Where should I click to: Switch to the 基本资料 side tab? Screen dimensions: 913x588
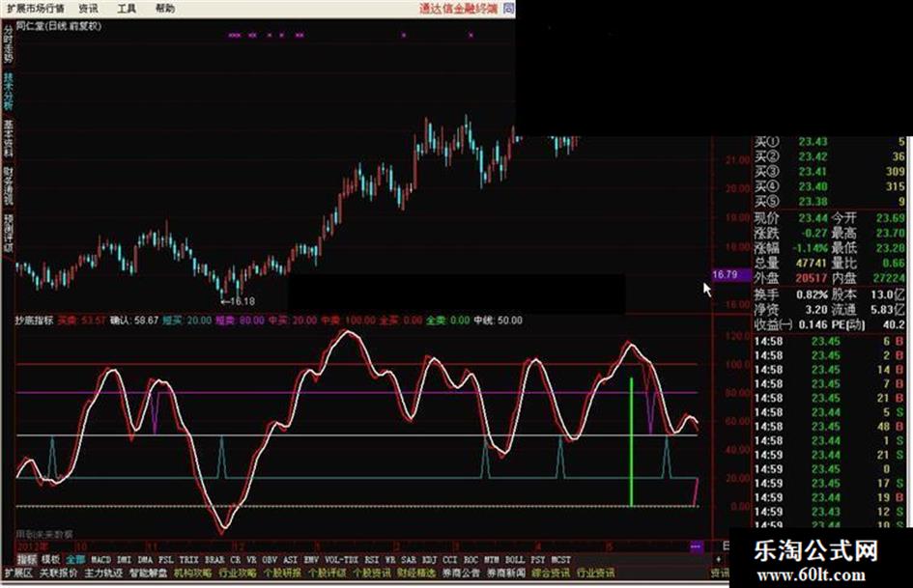point(8,139)
